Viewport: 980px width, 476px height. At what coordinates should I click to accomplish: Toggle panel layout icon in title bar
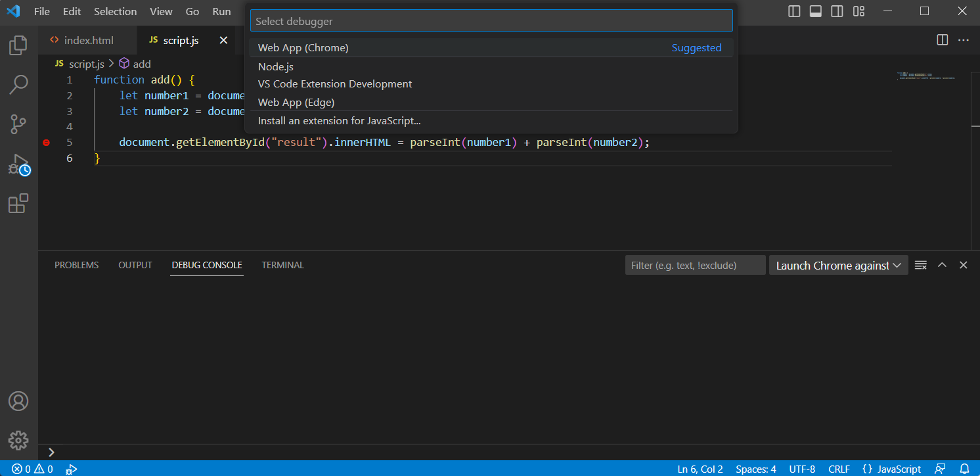816,11
